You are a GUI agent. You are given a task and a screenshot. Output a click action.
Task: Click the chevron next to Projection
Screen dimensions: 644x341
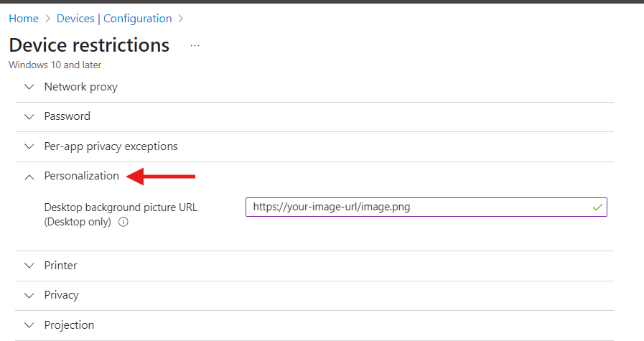29,325
